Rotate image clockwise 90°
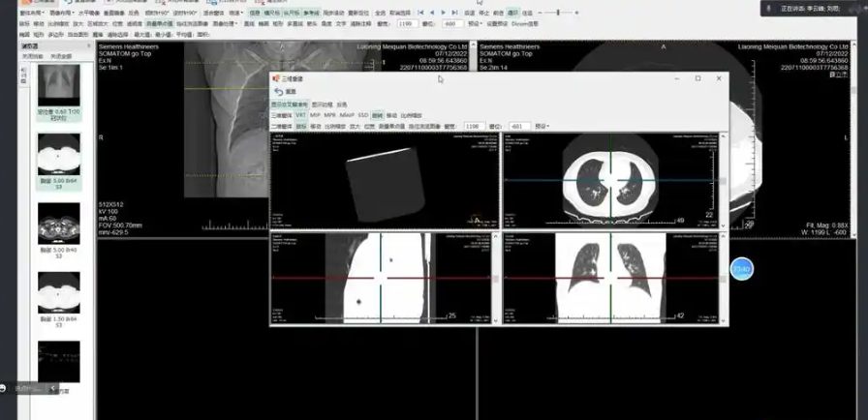The image size is (868, 420). pyautogui.click(x=157, y=13)
